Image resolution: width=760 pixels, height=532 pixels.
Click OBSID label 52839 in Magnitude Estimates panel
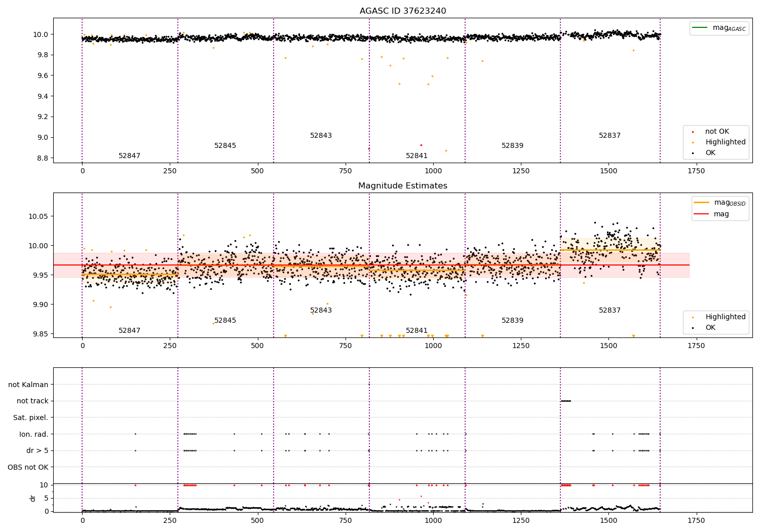click(x=513, y=321)
